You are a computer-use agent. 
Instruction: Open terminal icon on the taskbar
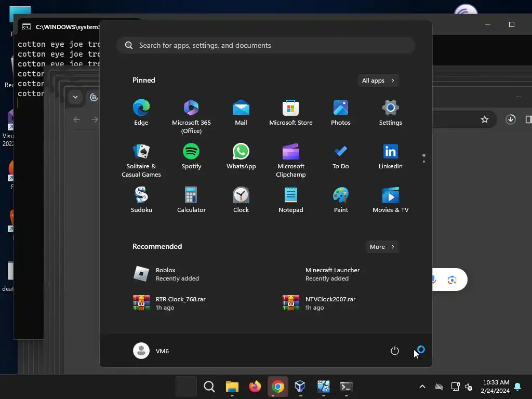pyautogui.click(x=346, y=387)
